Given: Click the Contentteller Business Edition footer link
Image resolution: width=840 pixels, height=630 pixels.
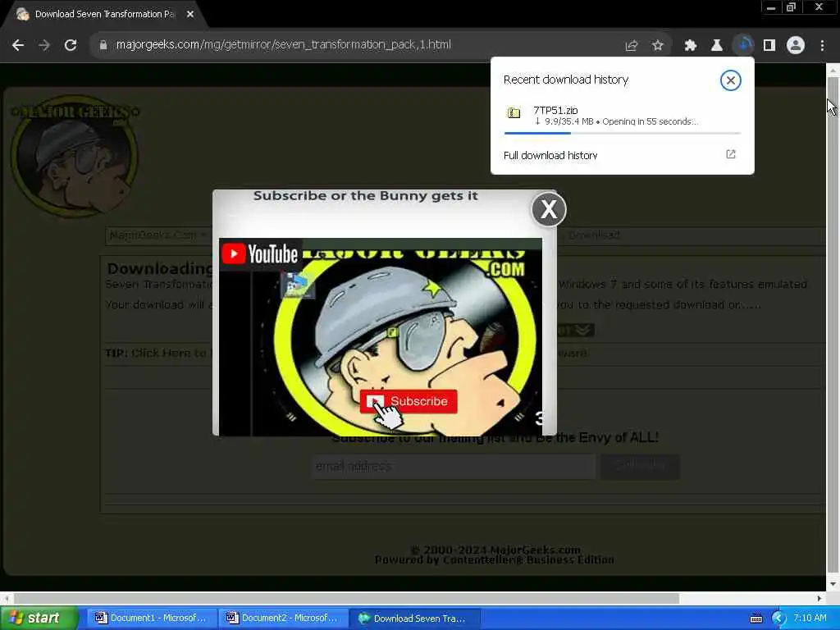Looking at the screenshot, I should tap(527, 559).
